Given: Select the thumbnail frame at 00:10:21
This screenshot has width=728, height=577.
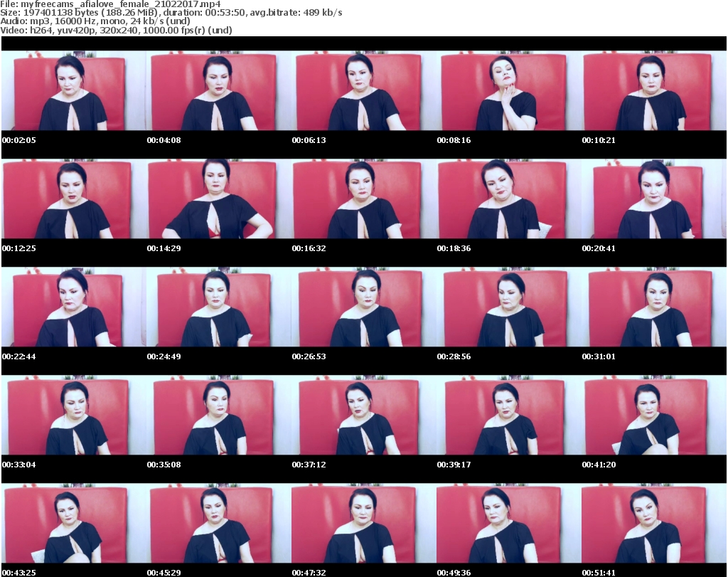Looking at the screenshot, I should [654, 90].
